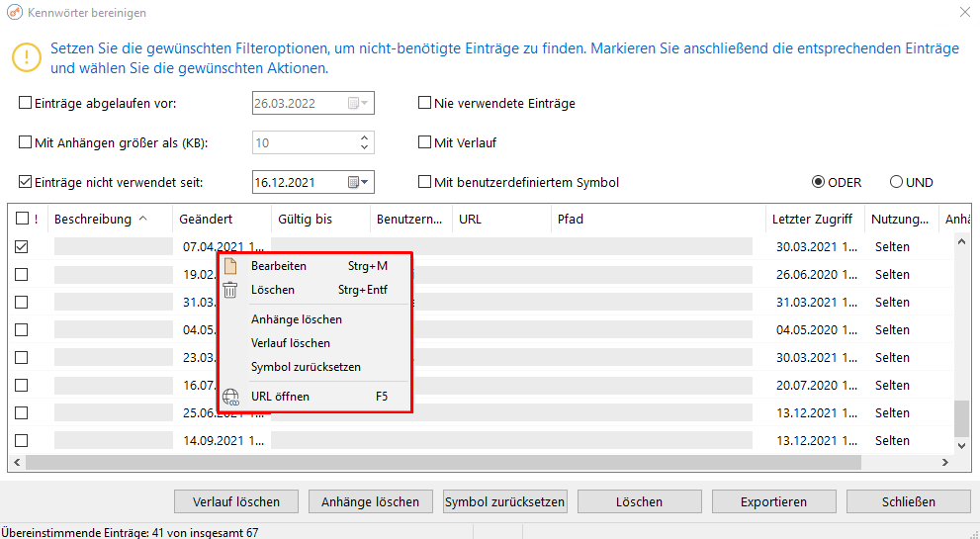
Task: Click the globe icon beside URL öffnen
Action: 230,397
